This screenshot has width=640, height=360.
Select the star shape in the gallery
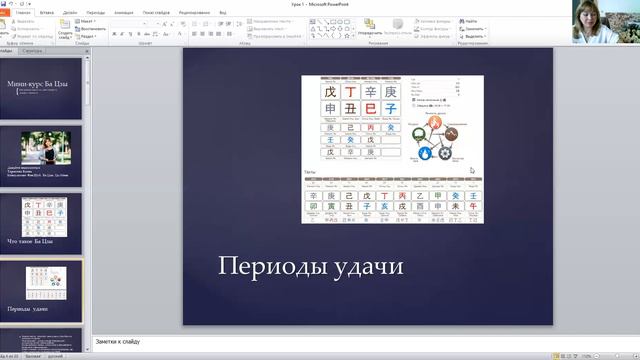click(x=347, y=36)
